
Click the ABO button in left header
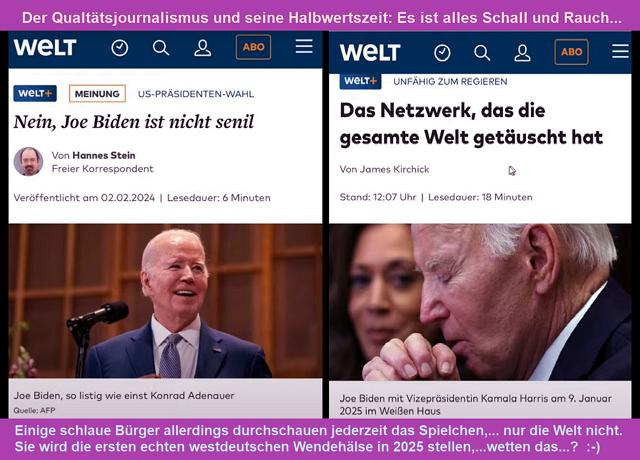pos(253,47)
